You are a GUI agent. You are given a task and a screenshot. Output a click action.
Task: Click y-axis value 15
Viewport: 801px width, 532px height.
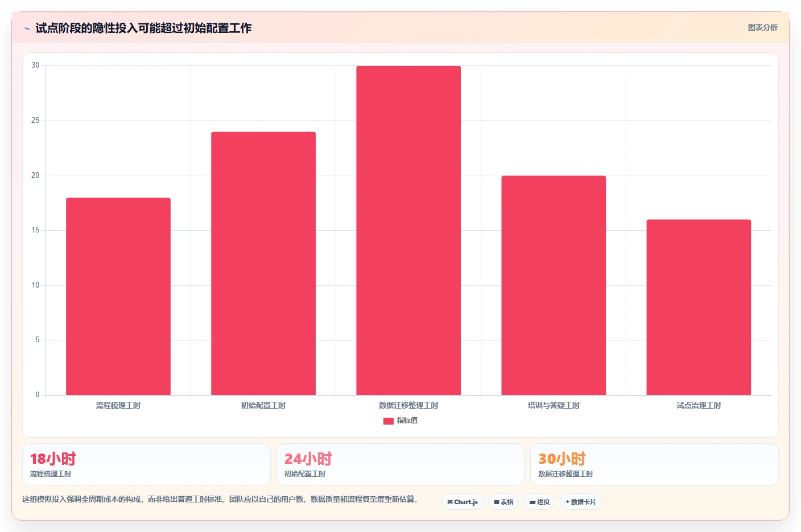point(36,230)
